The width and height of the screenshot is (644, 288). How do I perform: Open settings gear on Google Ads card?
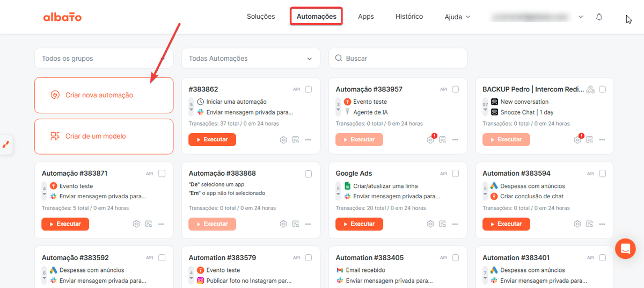click(x=430, y=224)
